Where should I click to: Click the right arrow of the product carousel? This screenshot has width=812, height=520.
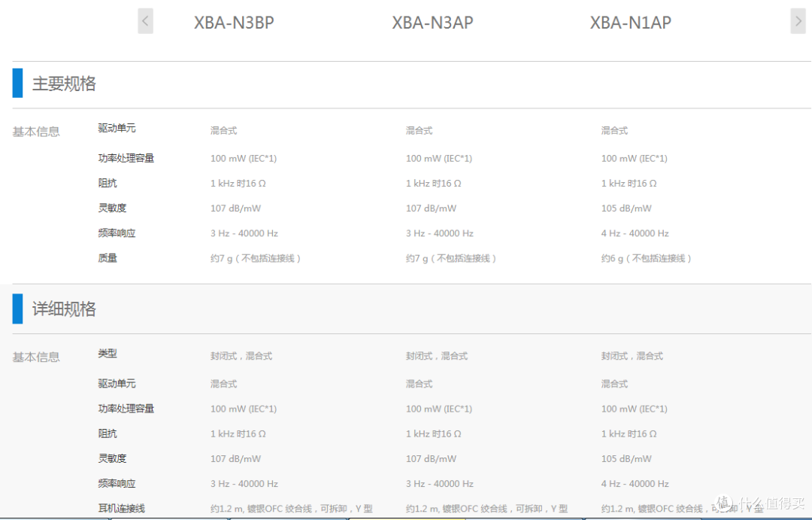[x=798, y=21]
